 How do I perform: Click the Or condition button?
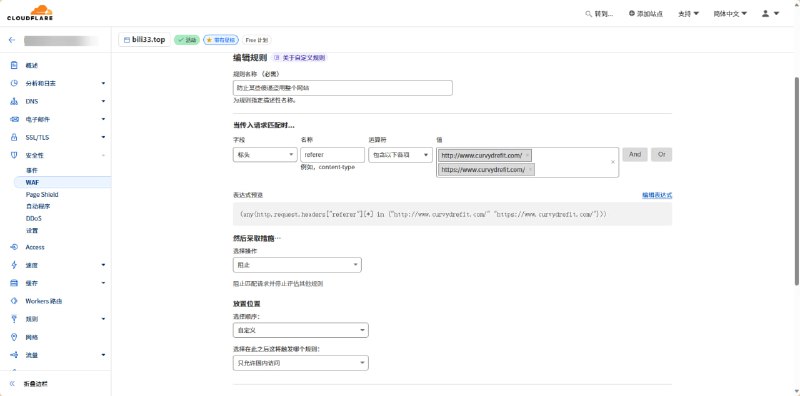pos(661,155)
